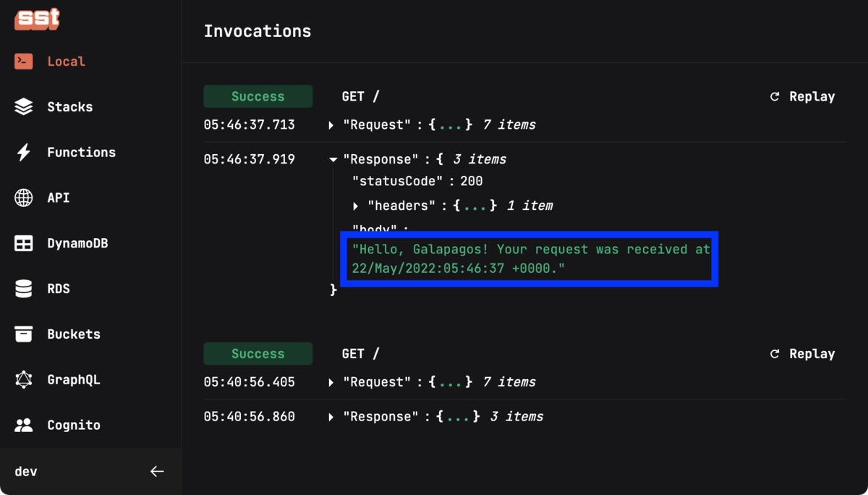Open the Buckets storage icon
The width and height of the screenshot is (868, 495).
[x=23, y=334]
